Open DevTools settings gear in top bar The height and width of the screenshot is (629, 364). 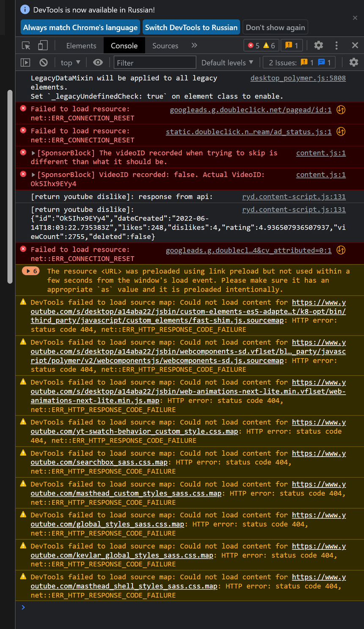tap(318, 46)
